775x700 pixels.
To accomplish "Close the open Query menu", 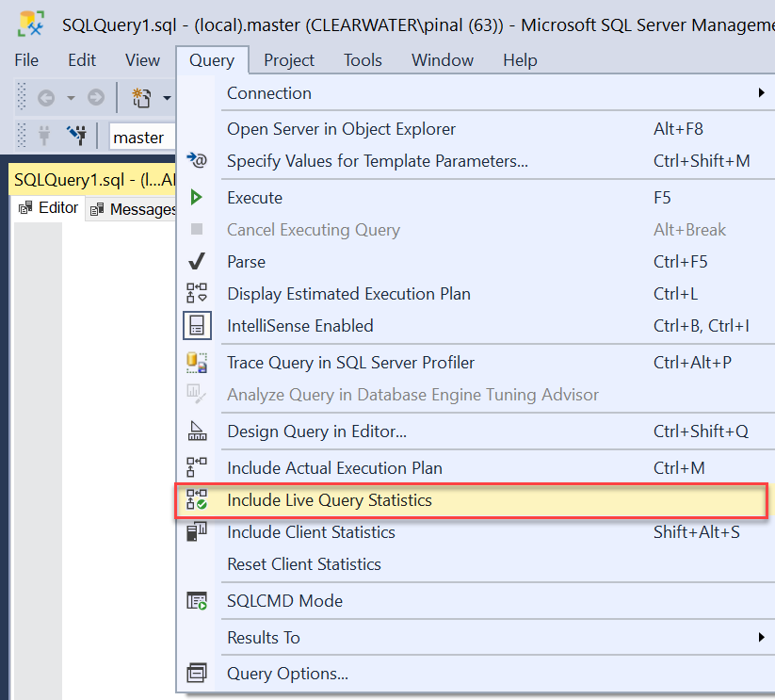I will click(x=212, y=60).
